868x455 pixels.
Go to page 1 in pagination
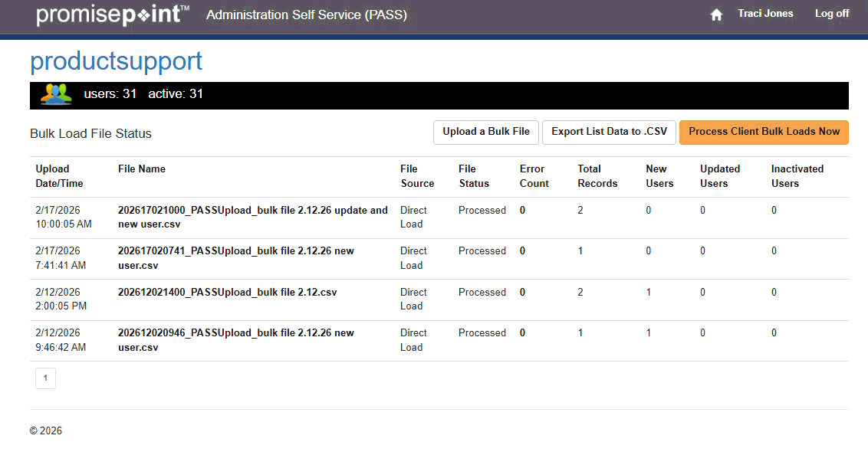[45, 378]
